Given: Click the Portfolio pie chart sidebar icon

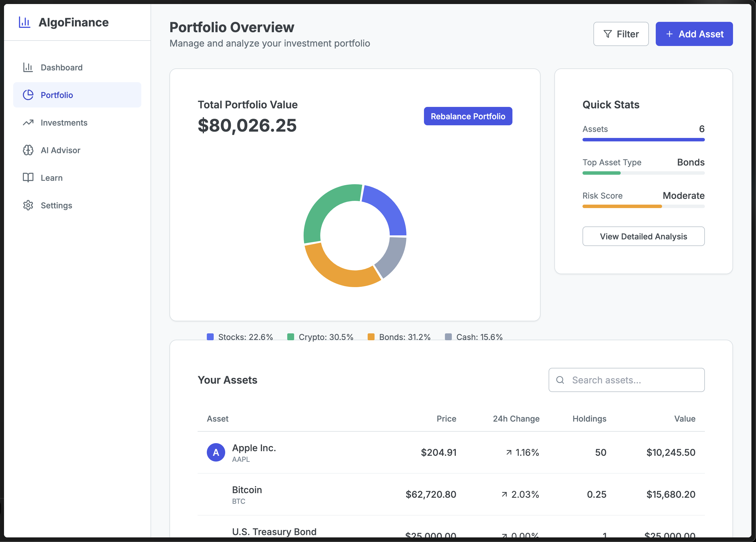Looking at the screenshot, I should click(x=28, y=95).
